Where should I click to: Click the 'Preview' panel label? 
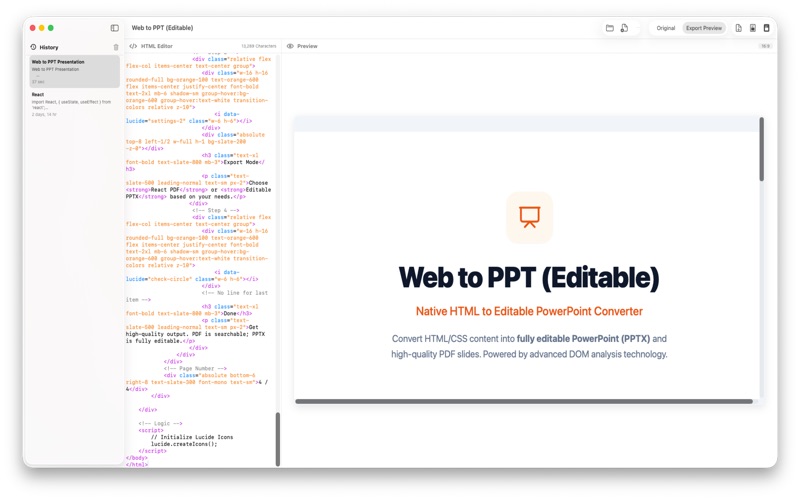[307, 46]
